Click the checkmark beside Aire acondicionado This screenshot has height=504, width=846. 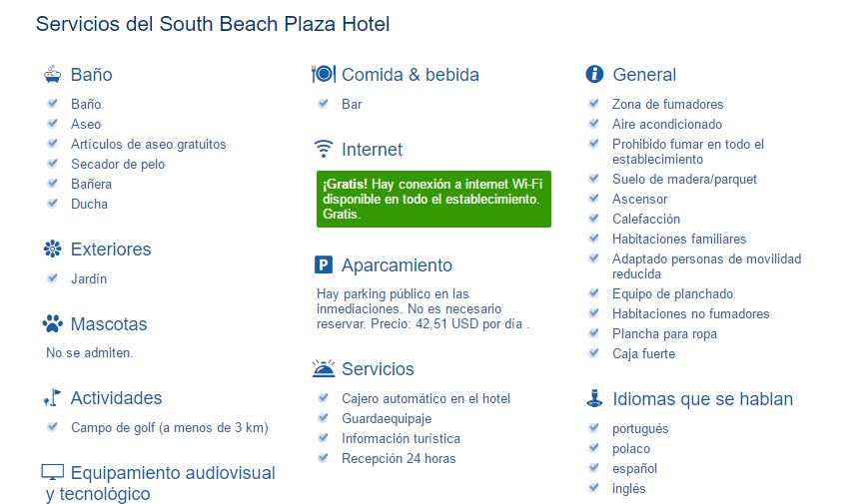click(x=593, y=124)
